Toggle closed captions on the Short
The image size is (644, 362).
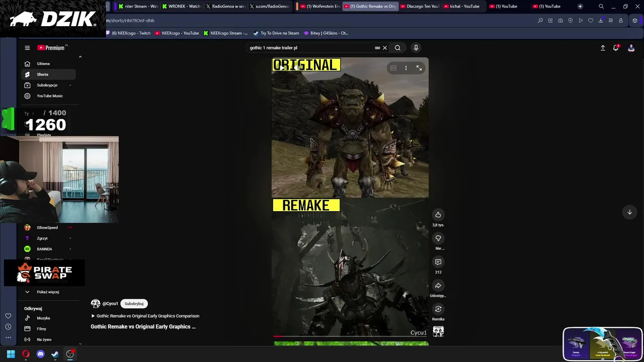coord(393,68)
